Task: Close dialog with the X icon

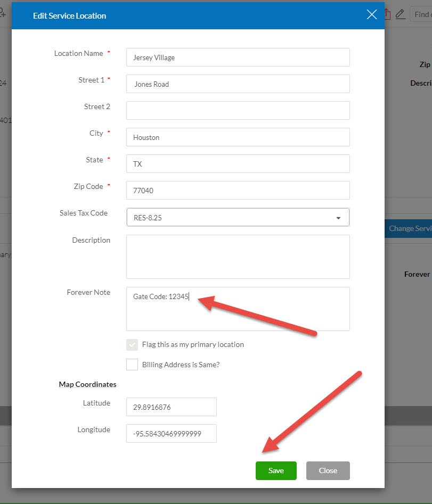Action: [x=371, y=15]
